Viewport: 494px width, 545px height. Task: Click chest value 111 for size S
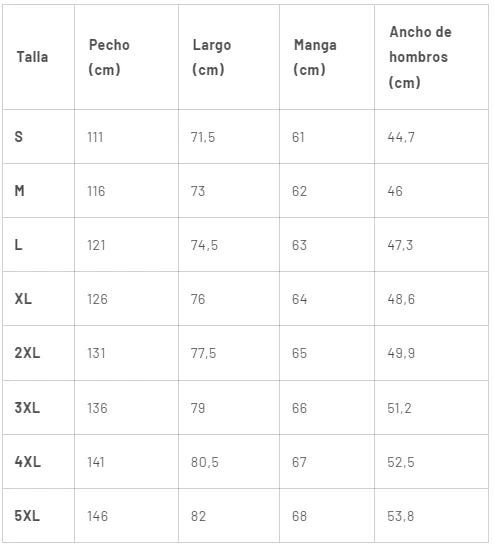pos(95,137)
